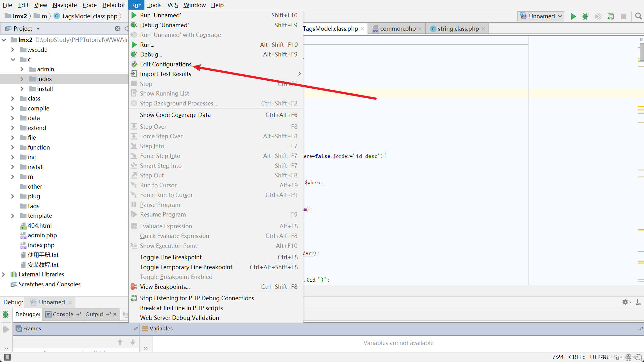Click the Frames panel icon in debug area

[x=19, y=328]
